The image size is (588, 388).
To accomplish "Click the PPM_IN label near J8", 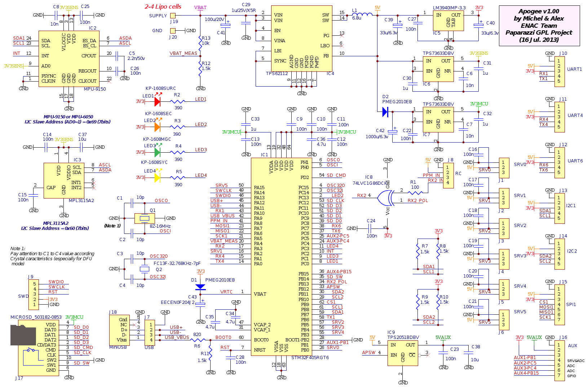I will (x=432, y=175).
